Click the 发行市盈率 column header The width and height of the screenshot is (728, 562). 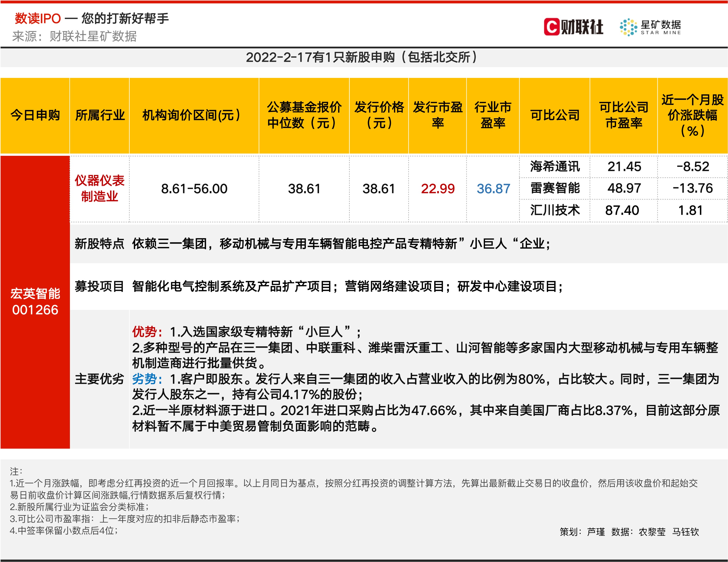pyautogui.click(x=437, y=115)
